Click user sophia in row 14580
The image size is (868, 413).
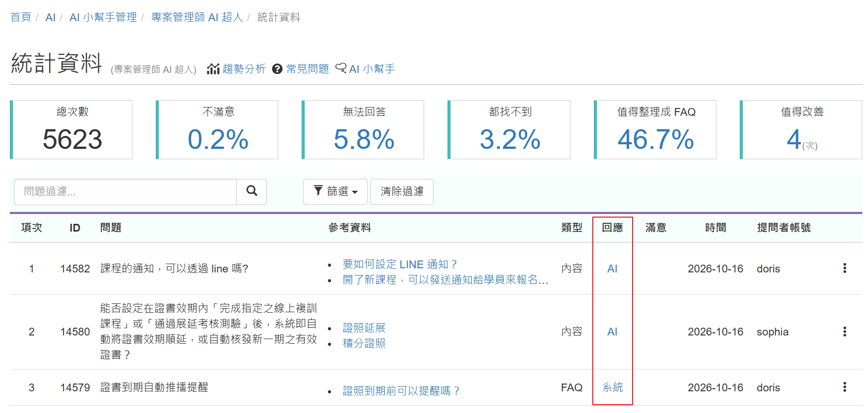click(772, 332)
